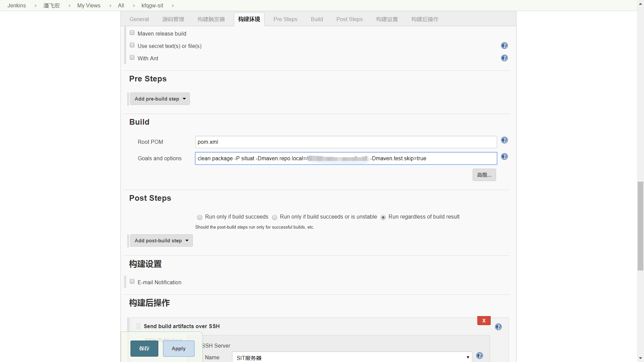Enable E-mail Notification checkbox

132,282
